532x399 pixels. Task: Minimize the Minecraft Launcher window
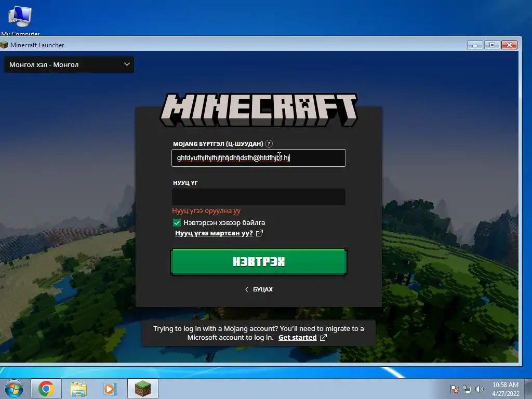click(475, 45)
